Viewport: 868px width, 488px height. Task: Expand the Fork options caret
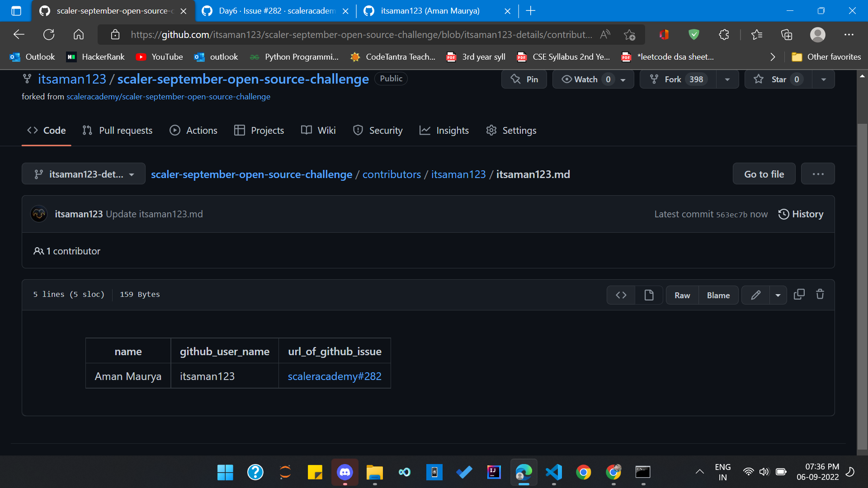click(x=727, y=79)
